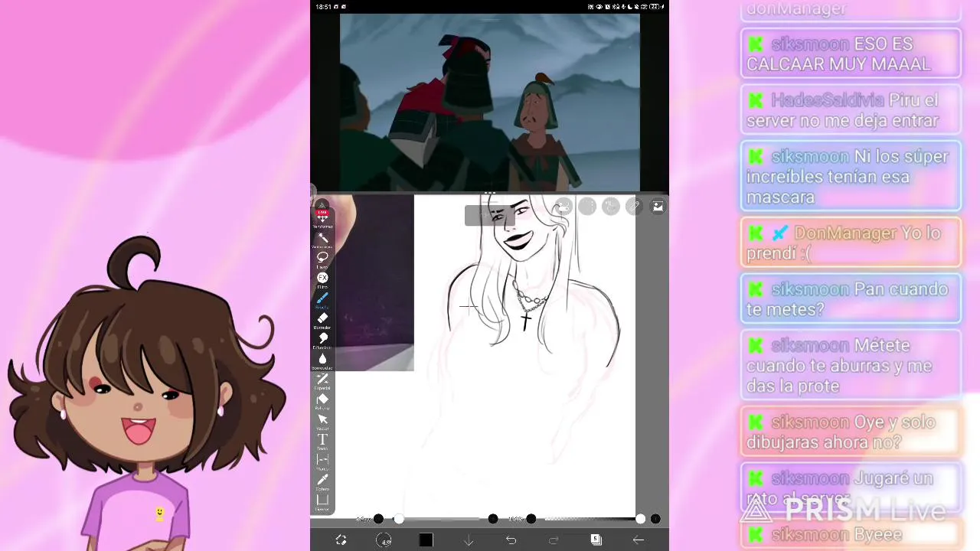Tap the purple reference photo on canvas

[x=375, y=283]
